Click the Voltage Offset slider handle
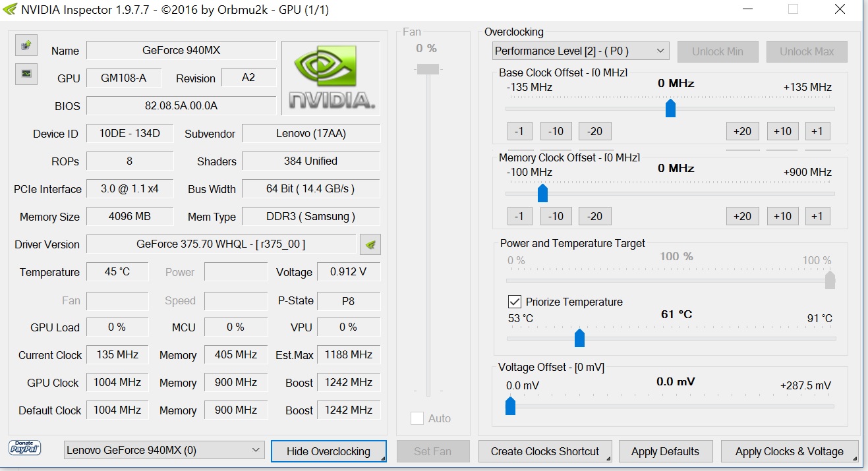 pos(510,405)
